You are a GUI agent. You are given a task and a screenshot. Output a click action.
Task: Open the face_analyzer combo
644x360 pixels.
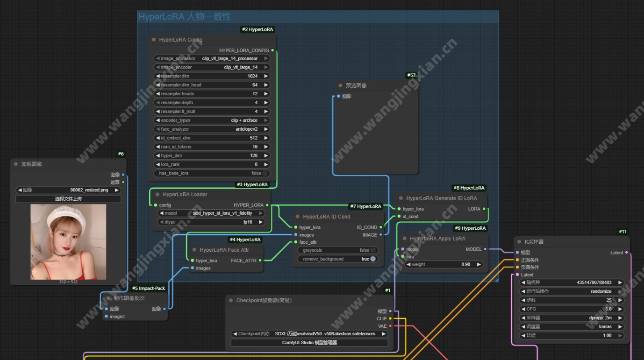click(x=212, y=129)
